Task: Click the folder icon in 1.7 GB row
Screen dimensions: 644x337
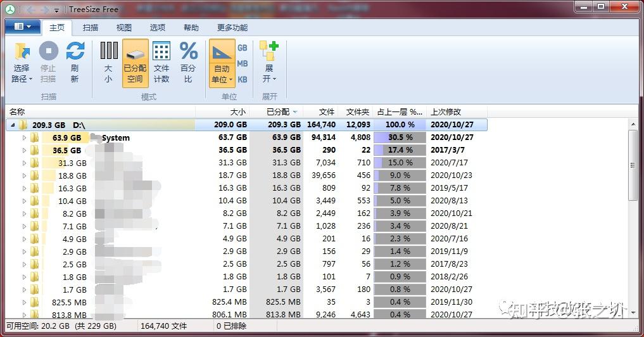Action: [34, 290]
